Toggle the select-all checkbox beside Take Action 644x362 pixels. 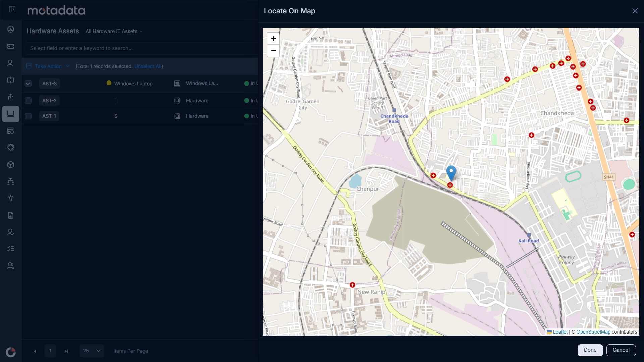29,66
